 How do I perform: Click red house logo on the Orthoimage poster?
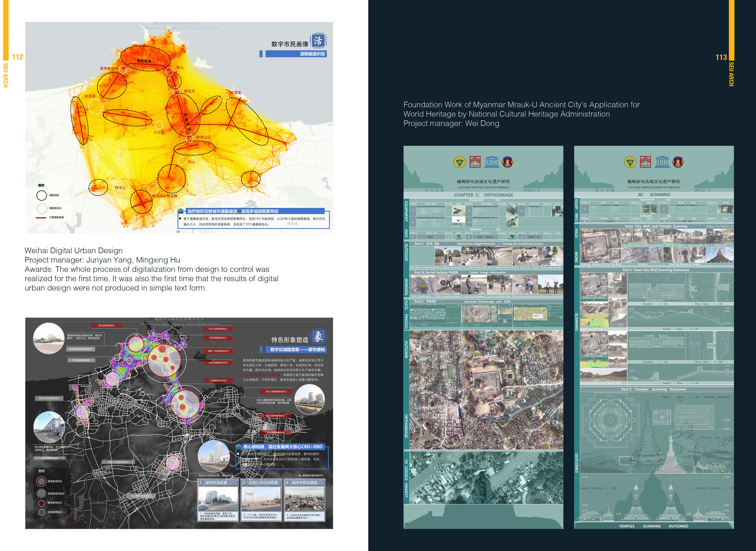475,162
